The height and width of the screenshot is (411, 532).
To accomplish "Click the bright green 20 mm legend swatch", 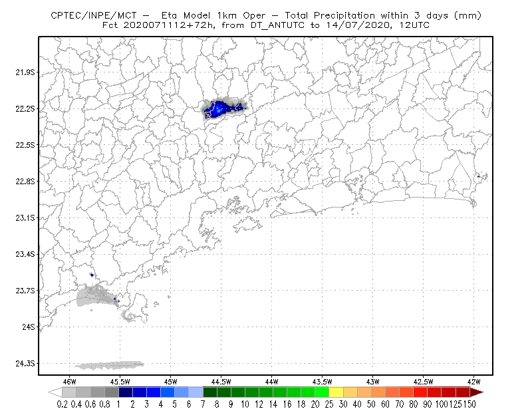I will (x=322, y=392).
